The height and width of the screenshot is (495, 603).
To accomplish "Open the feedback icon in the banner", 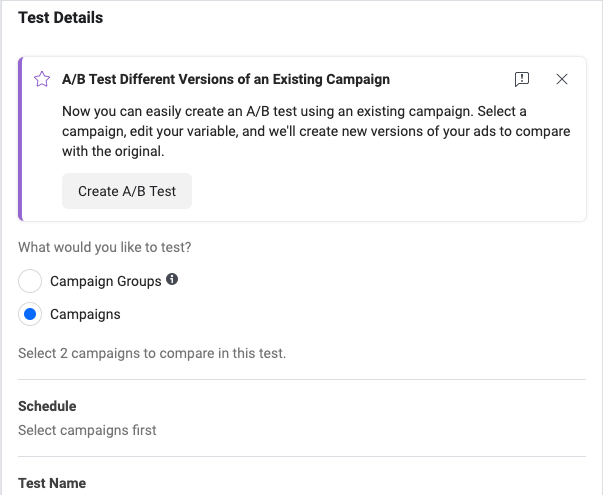I will click(522, 79).
